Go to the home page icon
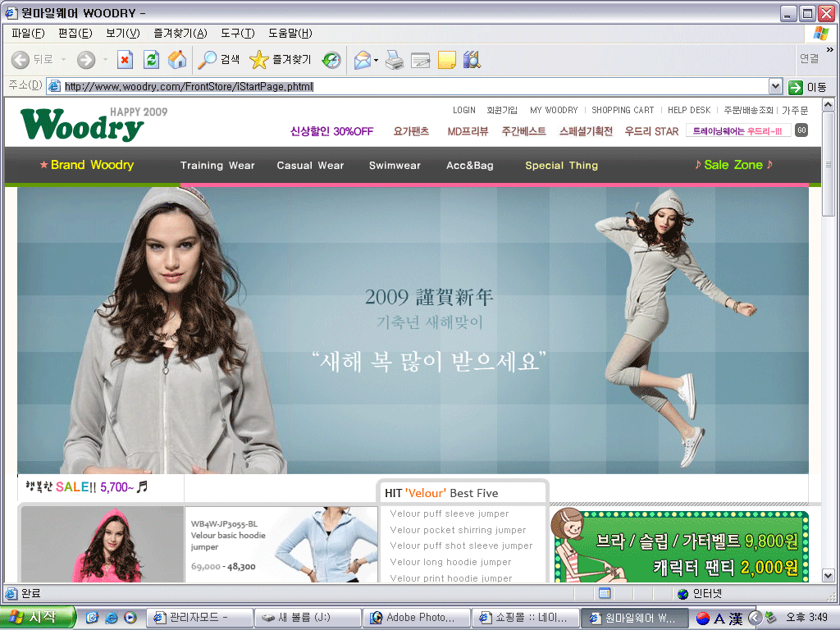840x630 pixels. (177, 59)
